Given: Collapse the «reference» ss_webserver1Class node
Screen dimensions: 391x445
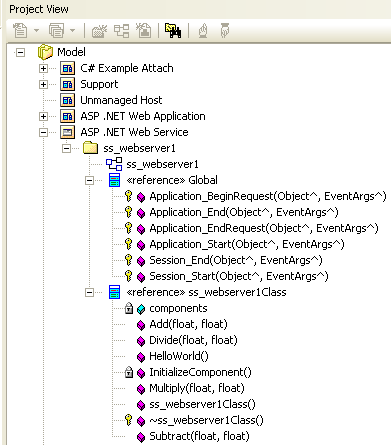Looking at the screenshot, I should 89,292.
